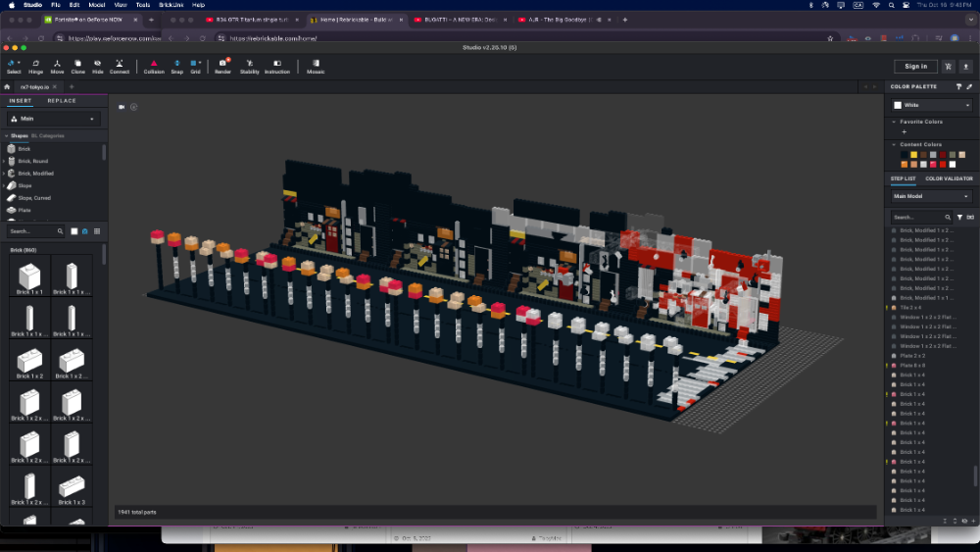Click the Grid tool icon
Image resolution: width=980 pixels, height=552 pixels.
pos(194,63)
